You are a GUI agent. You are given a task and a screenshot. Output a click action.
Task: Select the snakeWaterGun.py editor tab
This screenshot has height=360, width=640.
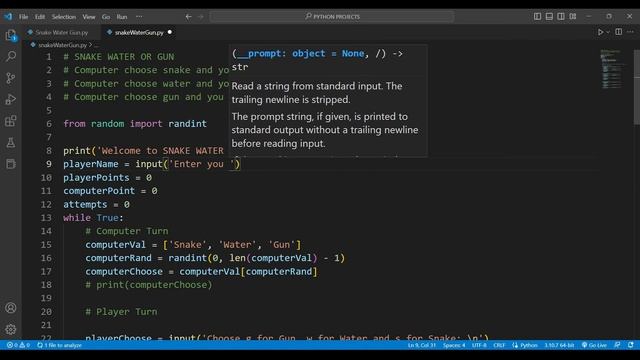pos(139,32)
